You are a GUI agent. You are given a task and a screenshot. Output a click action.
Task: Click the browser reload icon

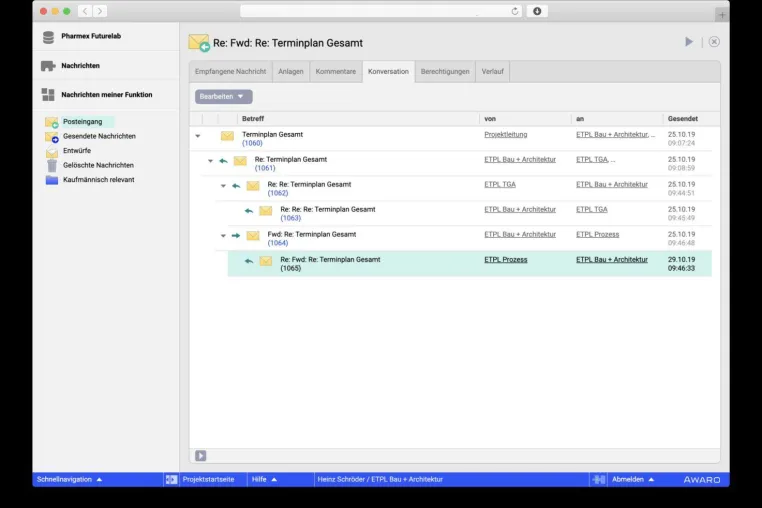pos(515,11)
